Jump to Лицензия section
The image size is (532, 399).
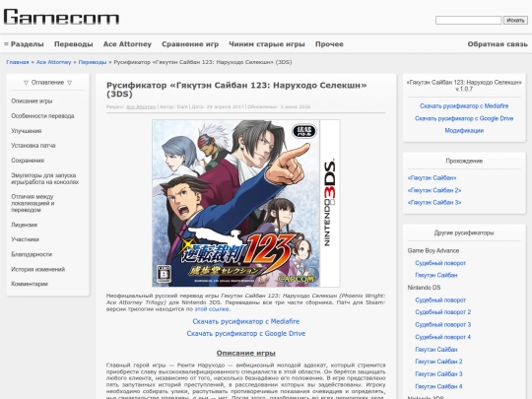tap(24, 225)
